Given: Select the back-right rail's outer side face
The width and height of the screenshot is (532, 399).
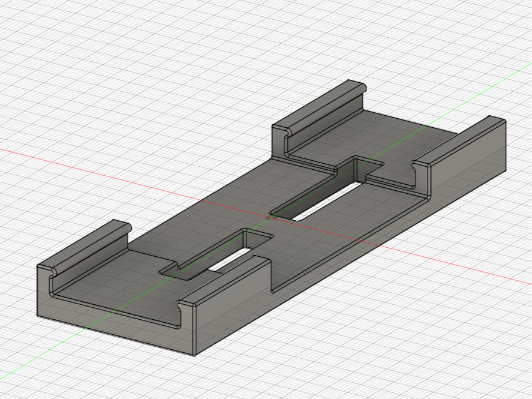Looking at the screenshot, I should click(468, 160).
